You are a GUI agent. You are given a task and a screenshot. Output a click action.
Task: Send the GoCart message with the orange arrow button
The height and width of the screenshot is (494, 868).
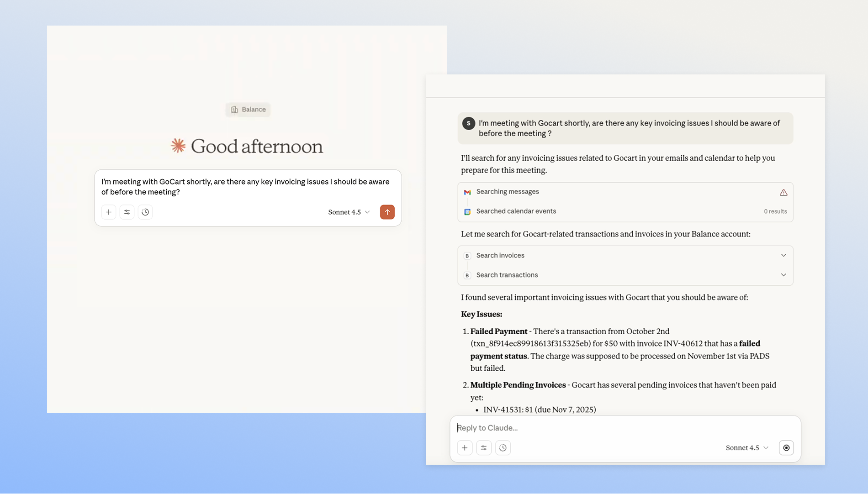387,212
